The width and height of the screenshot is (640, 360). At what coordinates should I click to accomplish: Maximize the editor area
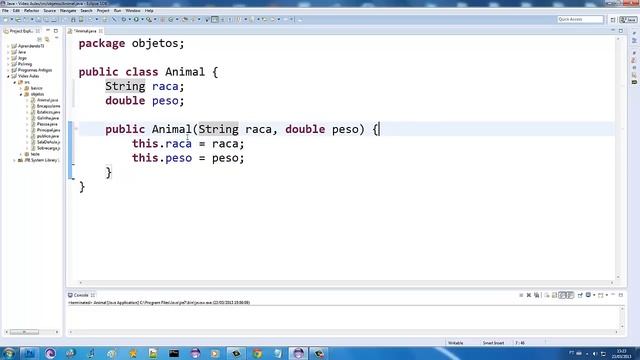coord(621,31)
